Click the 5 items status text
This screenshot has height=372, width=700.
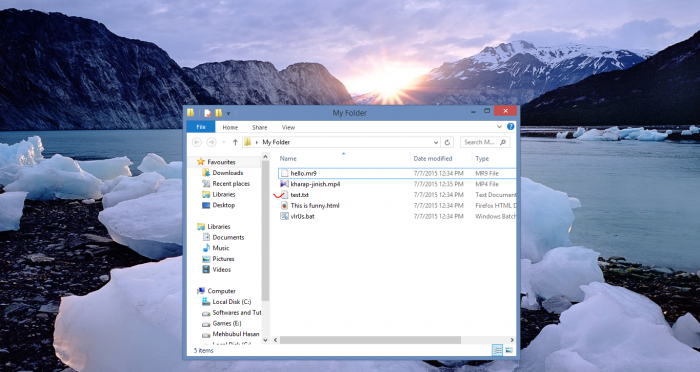pyautogui.click(x=203, y=351)
